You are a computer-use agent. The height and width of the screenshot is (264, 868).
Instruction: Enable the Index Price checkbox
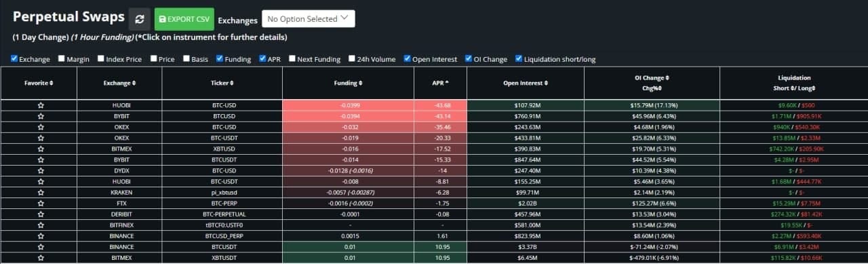coord(102,59)
